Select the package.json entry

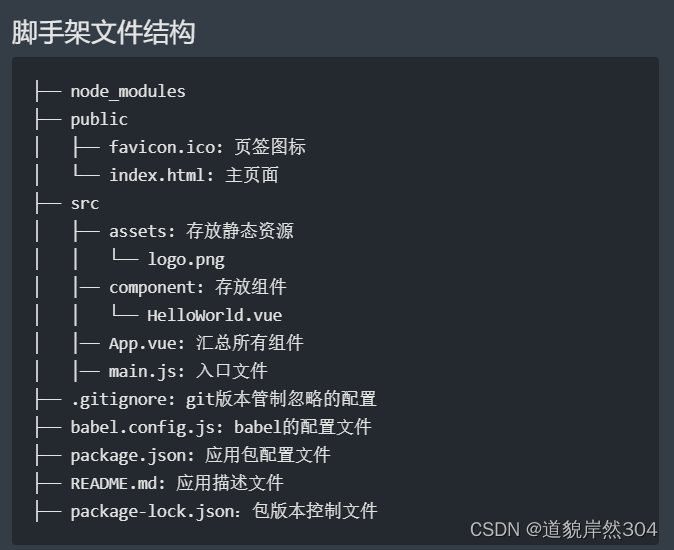(128, 455)
